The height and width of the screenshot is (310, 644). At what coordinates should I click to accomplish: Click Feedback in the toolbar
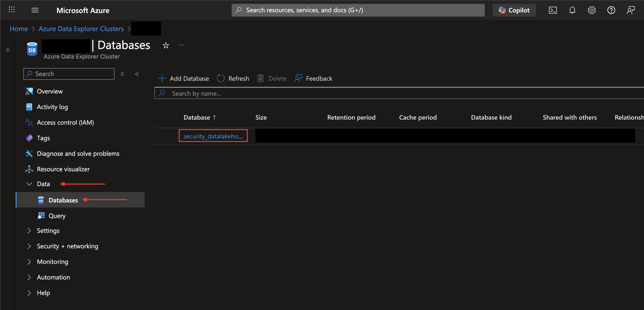tap(313, 78)
